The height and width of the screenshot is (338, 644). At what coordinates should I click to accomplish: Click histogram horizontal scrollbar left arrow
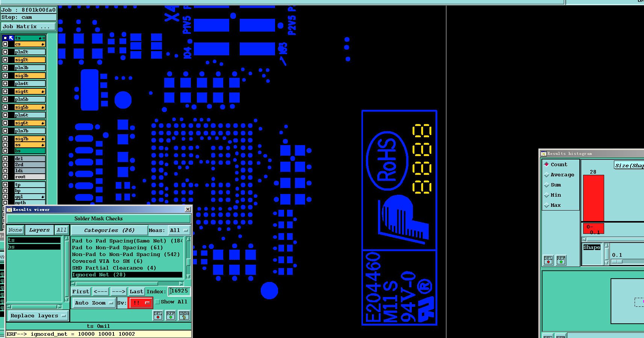pos(584,239)
